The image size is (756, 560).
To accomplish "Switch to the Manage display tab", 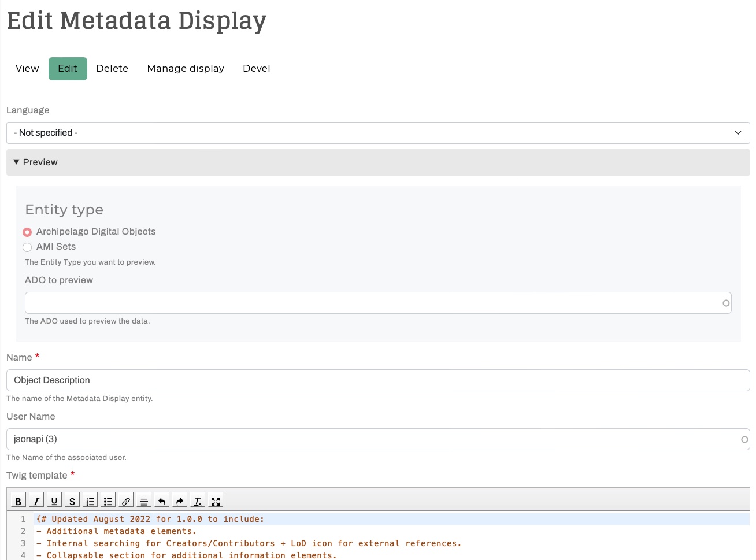I will 186,69.
